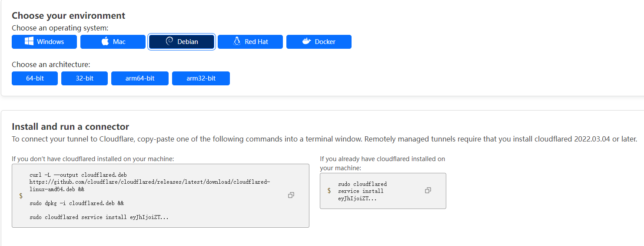Choose arm64-bit architecture
The image size is (644, 246).
140,78
